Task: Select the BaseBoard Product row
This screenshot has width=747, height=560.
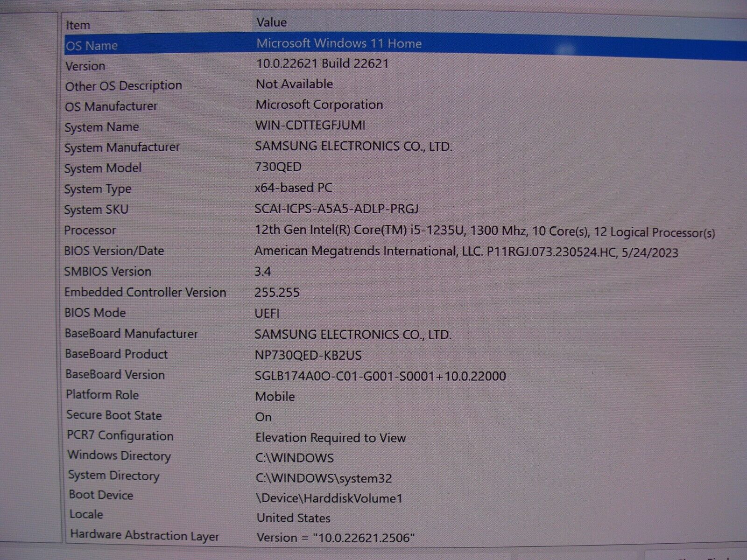Action: tap(116, 354)
